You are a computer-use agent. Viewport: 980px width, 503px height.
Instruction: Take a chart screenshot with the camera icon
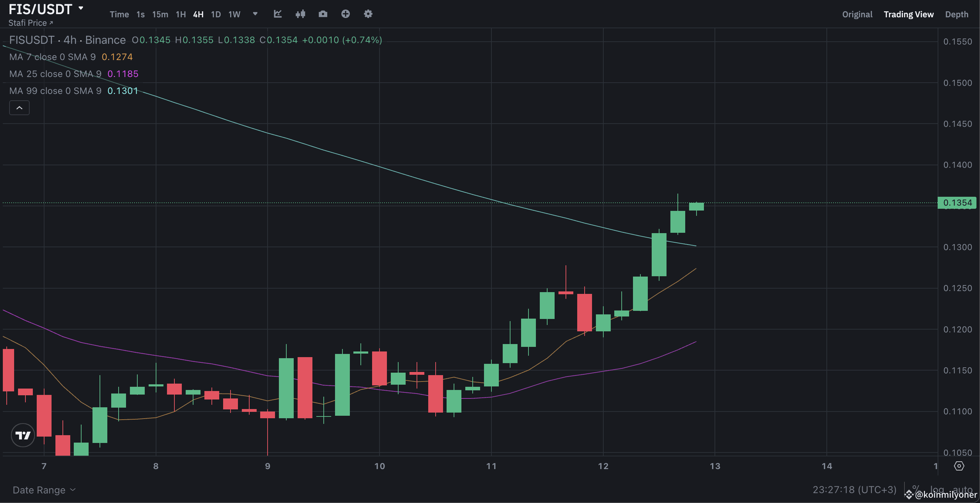pos(323,14)
